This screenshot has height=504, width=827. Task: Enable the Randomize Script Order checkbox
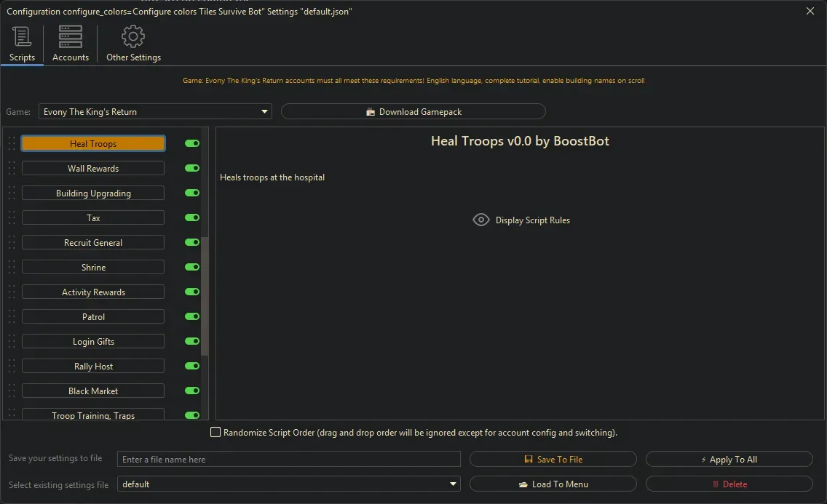click(215, 433)
